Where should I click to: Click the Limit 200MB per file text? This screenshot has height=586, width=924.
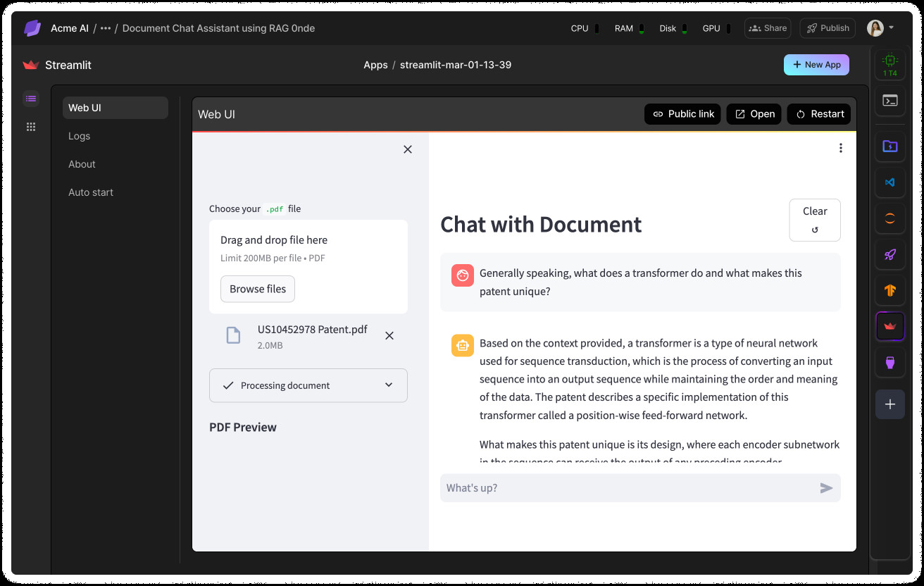pos(273,258)
